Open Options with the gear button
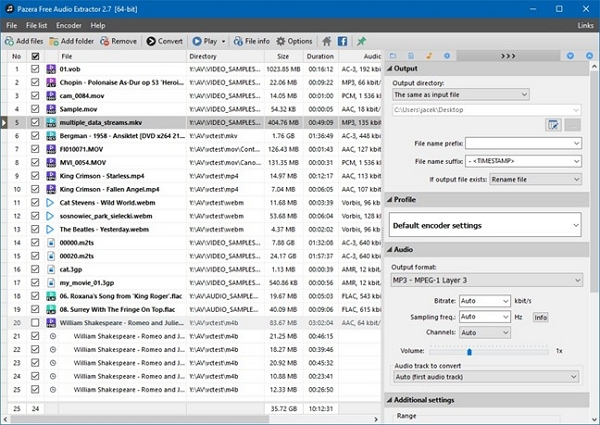 pyautogui.click(x=294, y=41)
